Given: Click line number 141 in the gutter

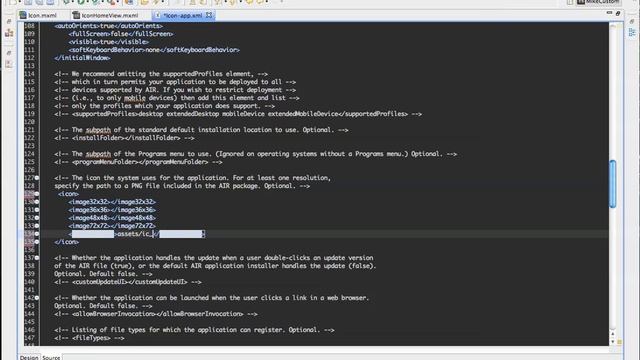Looking at the screenshot, I should point(29,290).
